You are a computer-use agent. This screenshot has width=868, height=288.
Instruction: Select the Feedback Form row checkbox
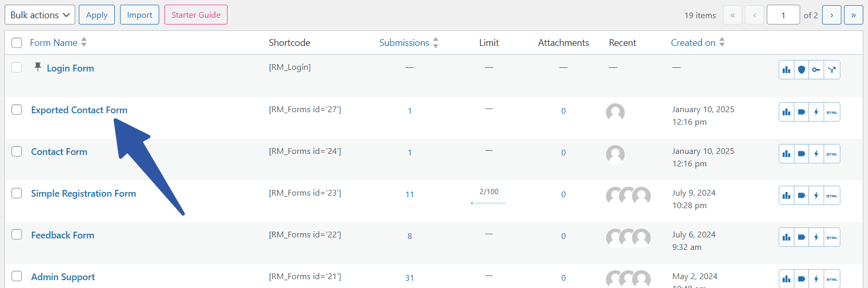pos(17,235)
